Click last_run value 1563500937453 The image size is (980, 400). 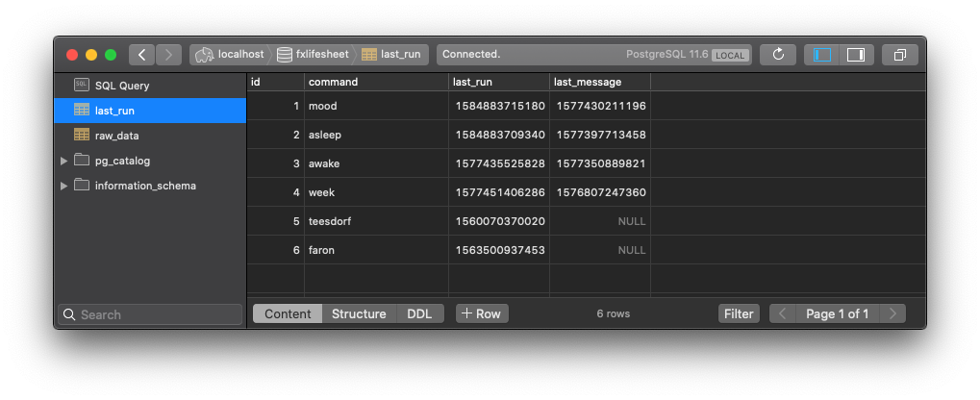500,250
